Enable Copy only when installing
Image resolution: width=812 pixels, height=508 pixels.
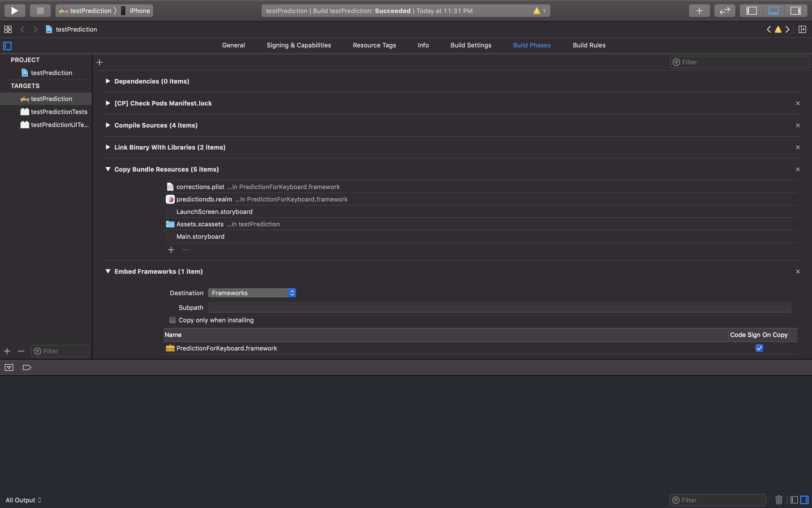[173, 320]
